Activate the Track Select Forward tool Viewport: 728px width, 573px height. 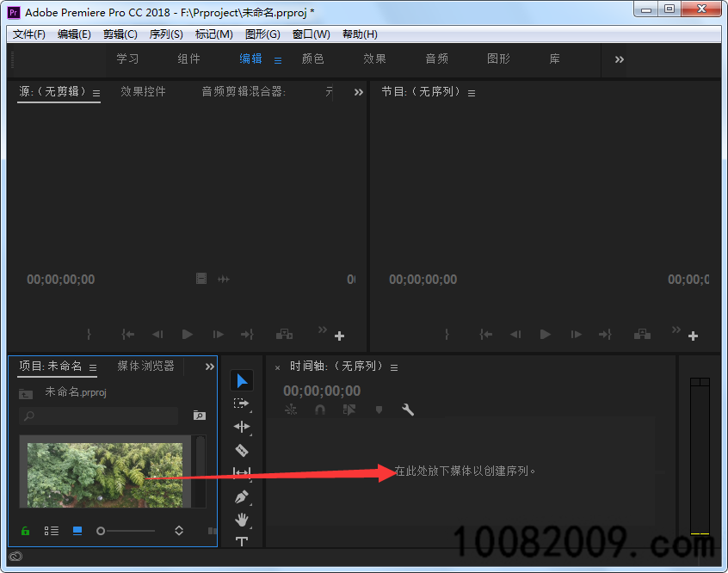click(x=242, y=403)
